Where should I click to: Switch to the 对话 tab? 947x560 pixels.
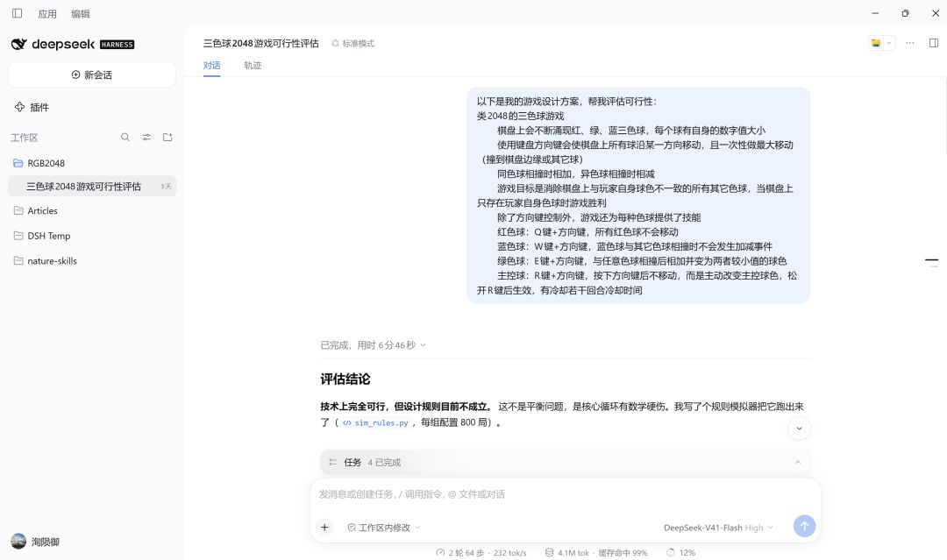211,65
